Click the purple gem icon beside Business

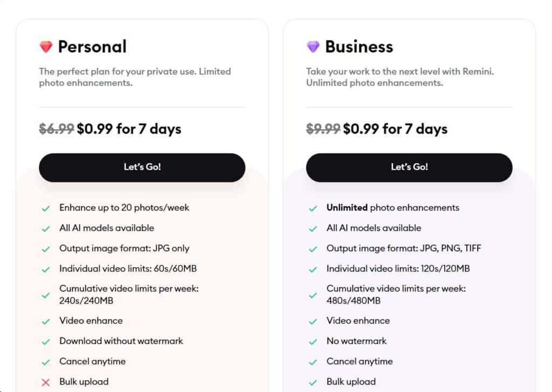point(313,47)
